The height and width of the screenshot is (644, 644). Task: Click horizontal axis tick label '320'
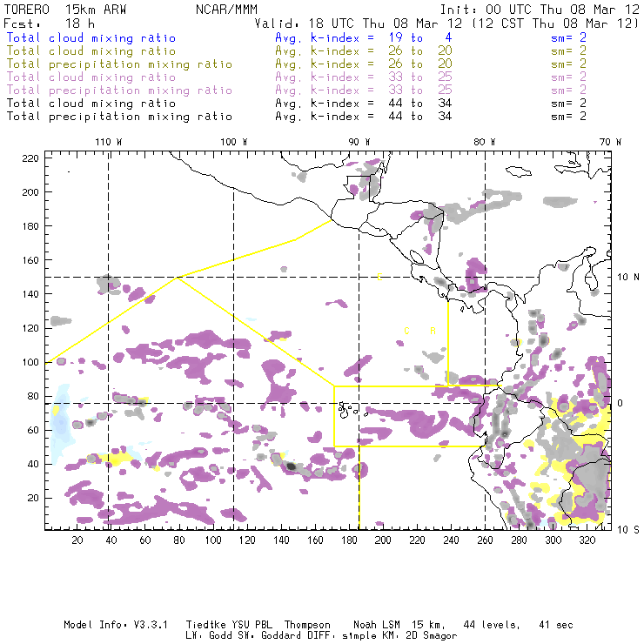pos(587,540)
